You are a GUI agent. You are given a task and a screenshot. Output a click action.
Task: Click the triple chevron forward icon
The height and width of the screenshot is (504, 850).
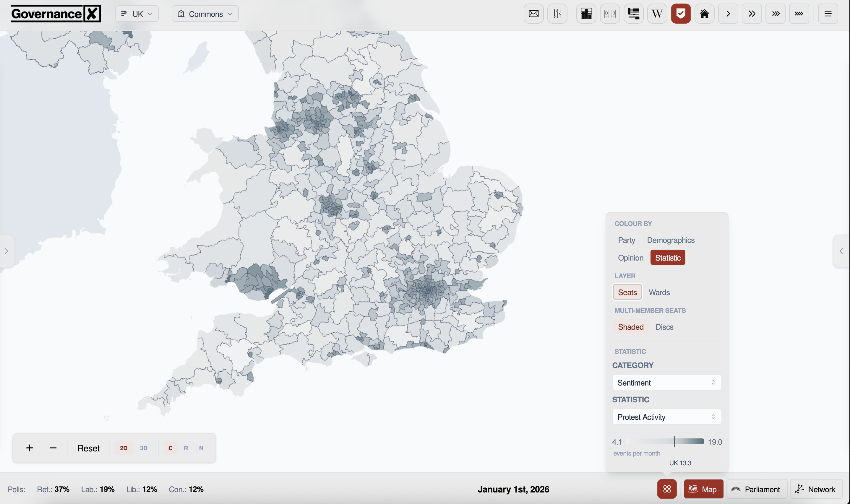click(775, 14)
